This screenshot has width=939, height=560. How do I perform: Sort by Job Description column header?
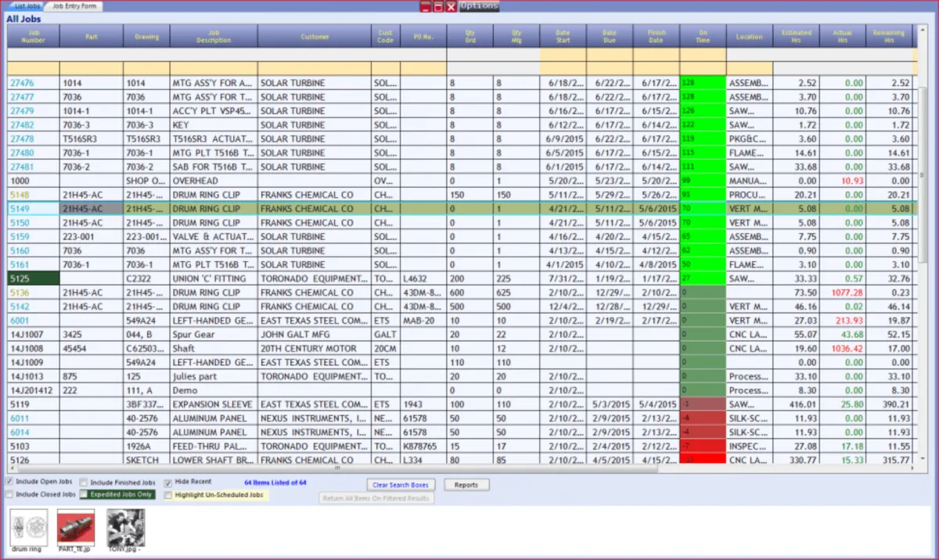point(214,36)
